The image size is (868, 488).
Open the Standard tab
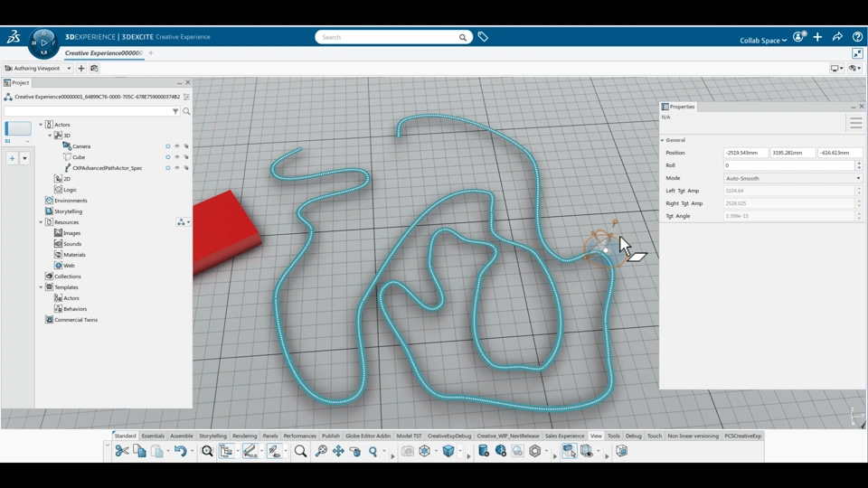[125, 436]
